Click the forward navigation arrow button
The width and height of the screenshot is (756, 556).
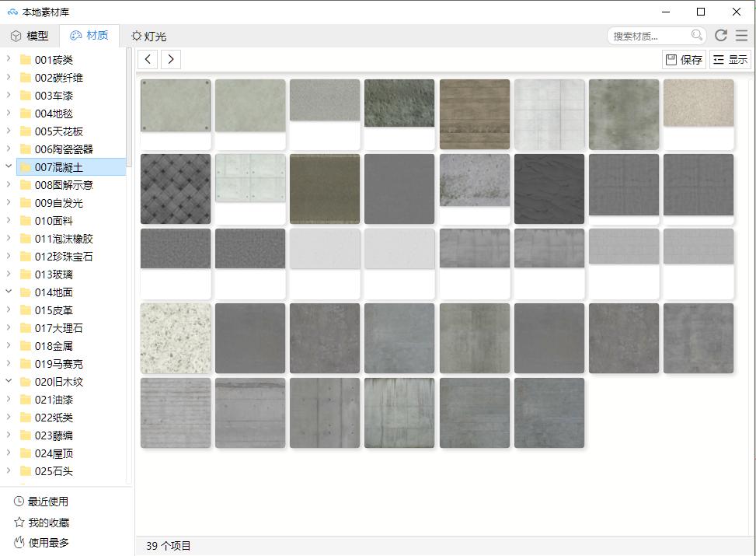pos(171,59)
